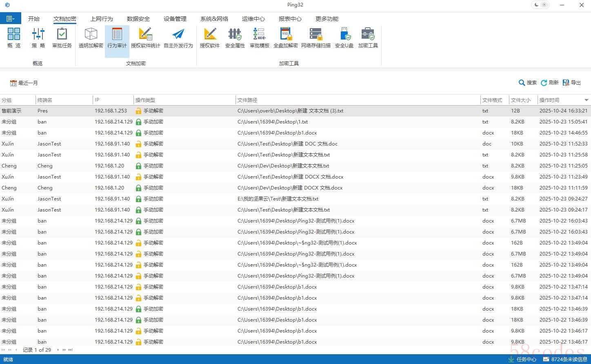This screenshot has width=591, height=364.
Task: Expand the application menu dropdown at top-left
Action: (11, 19)
